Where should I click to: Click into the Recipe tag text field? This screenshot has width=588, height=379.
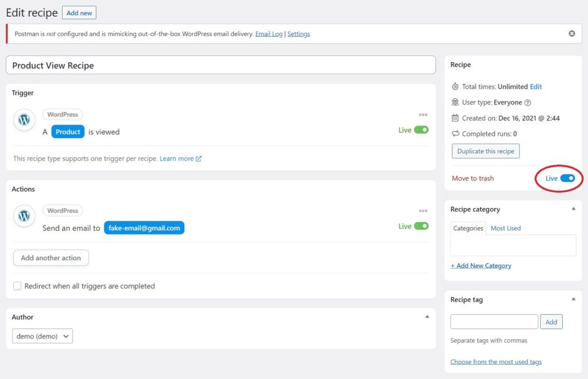pos(494,322)
